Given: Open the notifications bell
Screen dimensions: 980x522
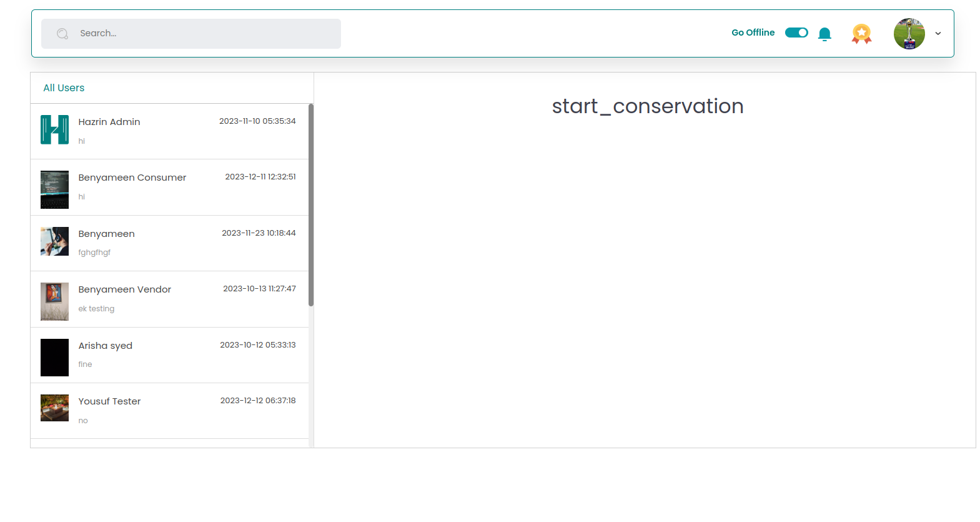Looking at the screenshot, I should coord(824,34).
